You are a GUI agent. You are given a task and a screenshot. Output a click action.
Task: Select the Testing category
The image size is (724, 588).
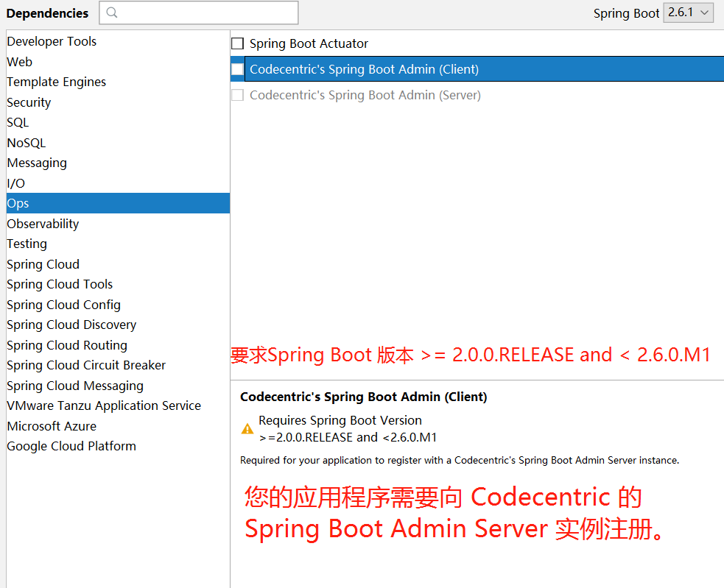27,244
